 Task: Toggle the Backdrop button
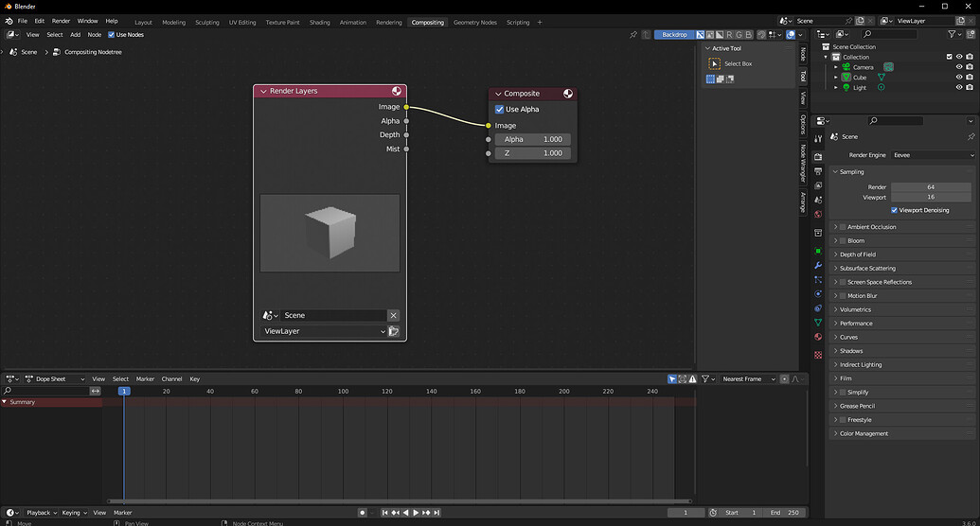click(674, 35)
